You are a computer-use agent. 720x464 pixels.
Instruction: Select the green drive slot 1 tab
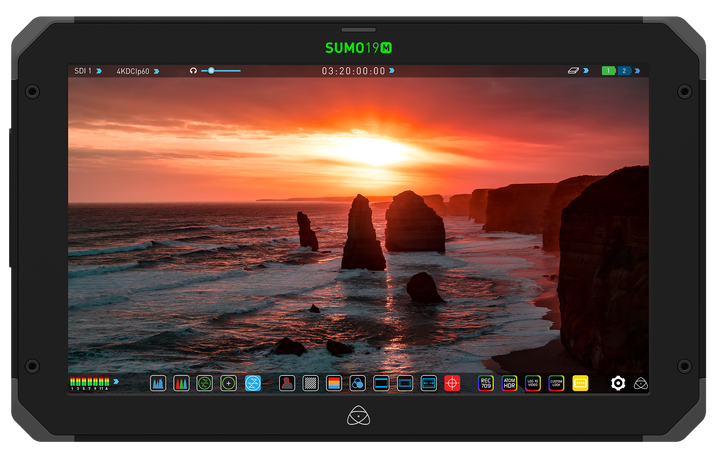click(608, 71)
